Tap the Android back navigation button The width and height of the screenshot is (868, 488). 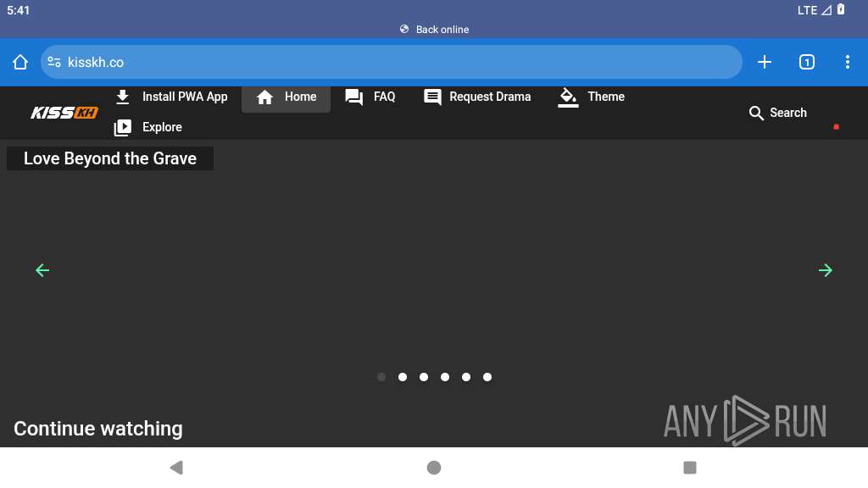click(x=176, y=468)
